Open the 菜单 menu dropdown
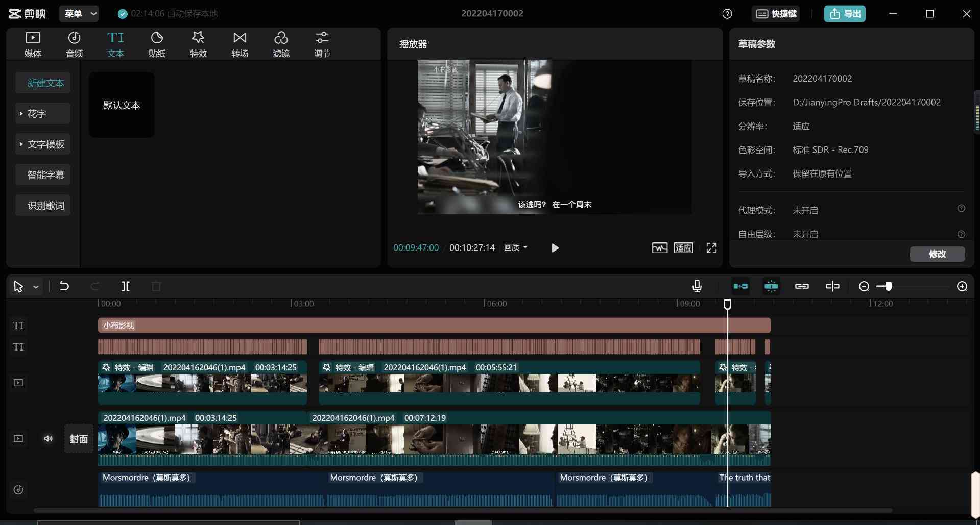980x525 pixels. (x=79, y=14)
